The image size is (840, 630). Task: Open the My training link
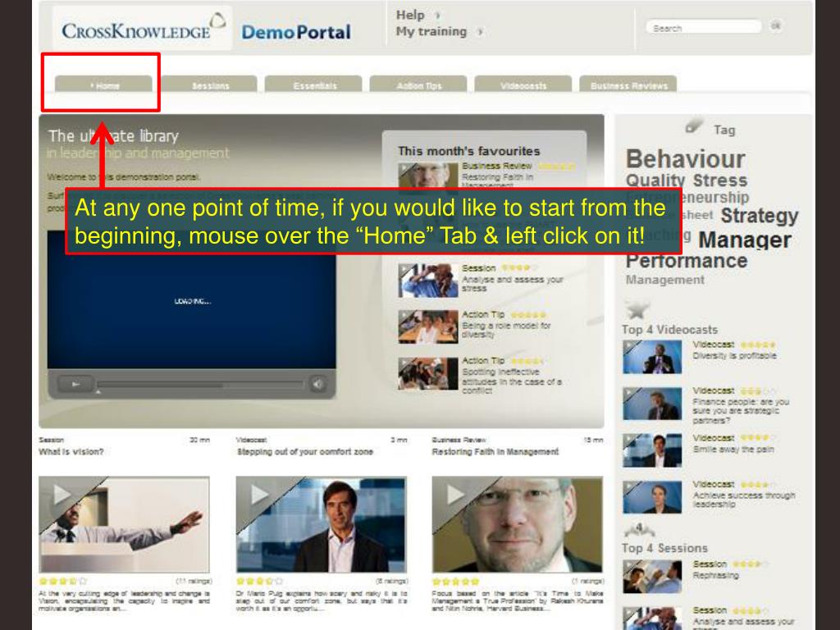click(431, 32)
